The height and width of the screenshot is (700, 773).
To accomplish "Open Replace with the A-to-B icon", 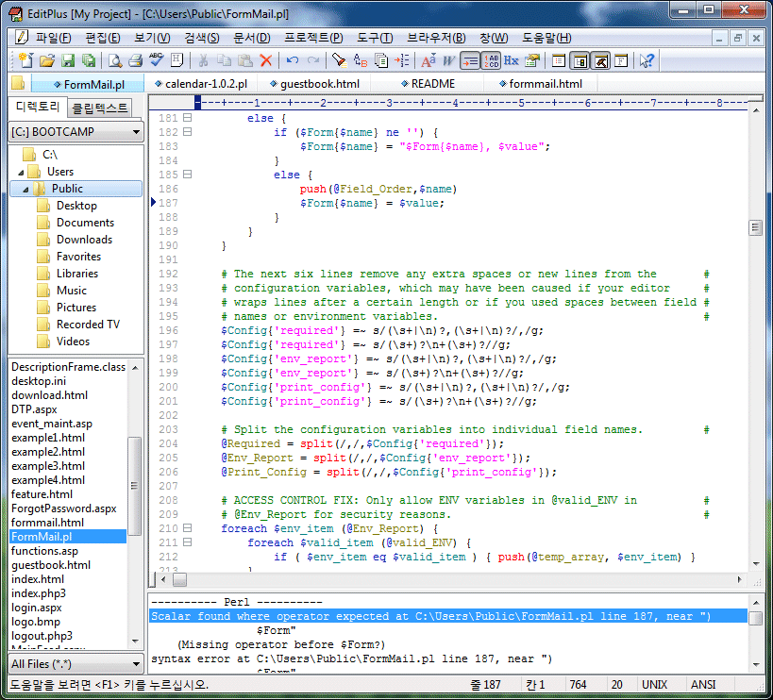I will (x=361, y=60).
